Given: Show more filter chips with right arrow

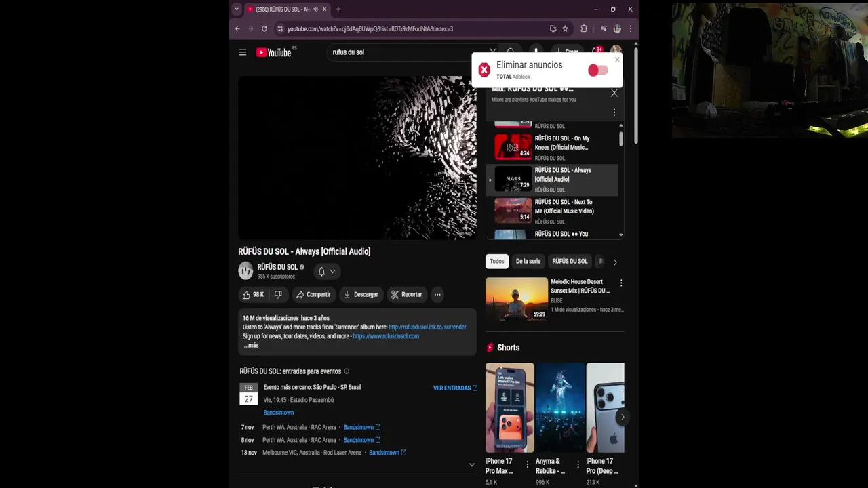Looking at the screenshot, I should pos(615,262).
